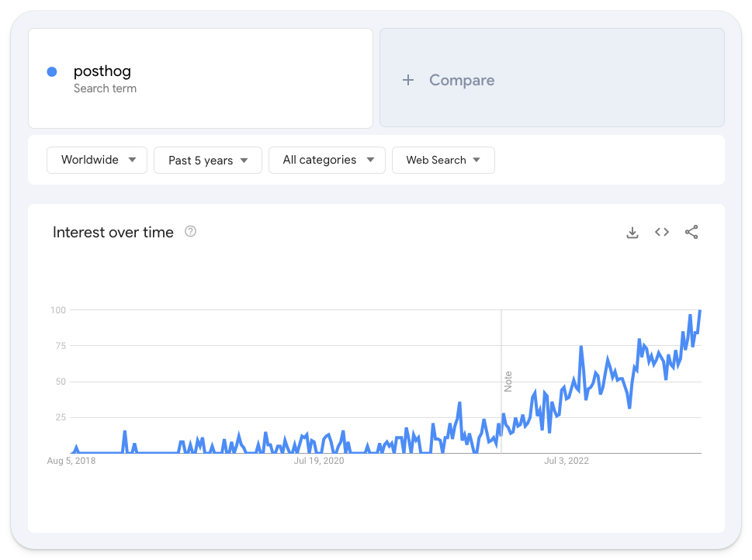Open the Worldwide location dropdown

[96, 160]
